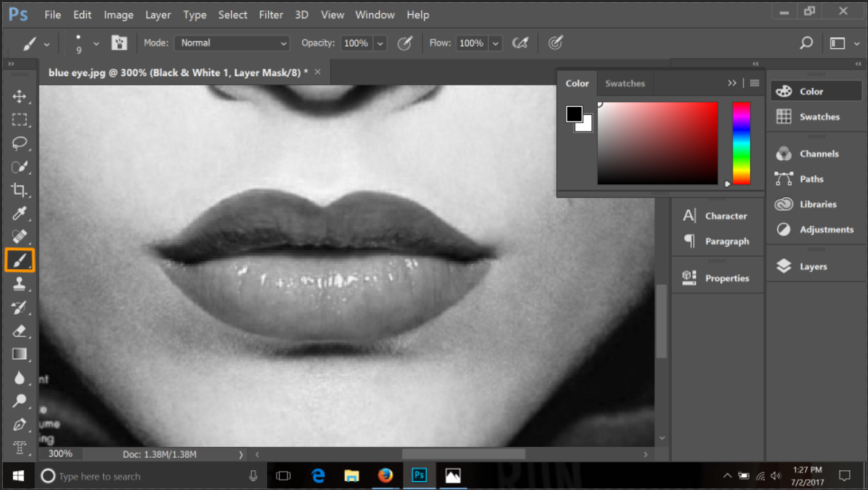The image size is (868, 490).
Task: Select the Gradient tool
Action: (20, 354)
